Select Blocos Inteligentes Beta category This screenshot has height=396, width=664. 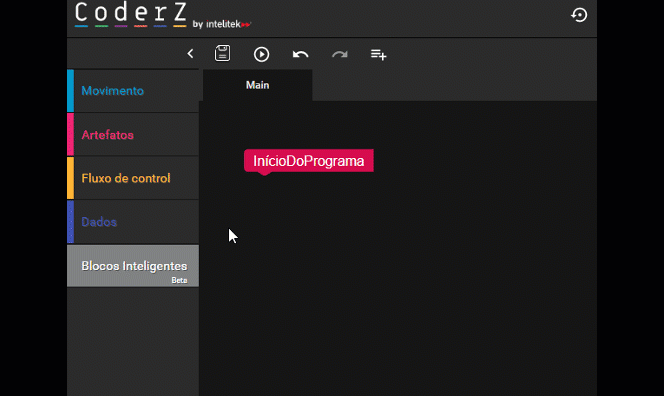click(x=133, y=266)
